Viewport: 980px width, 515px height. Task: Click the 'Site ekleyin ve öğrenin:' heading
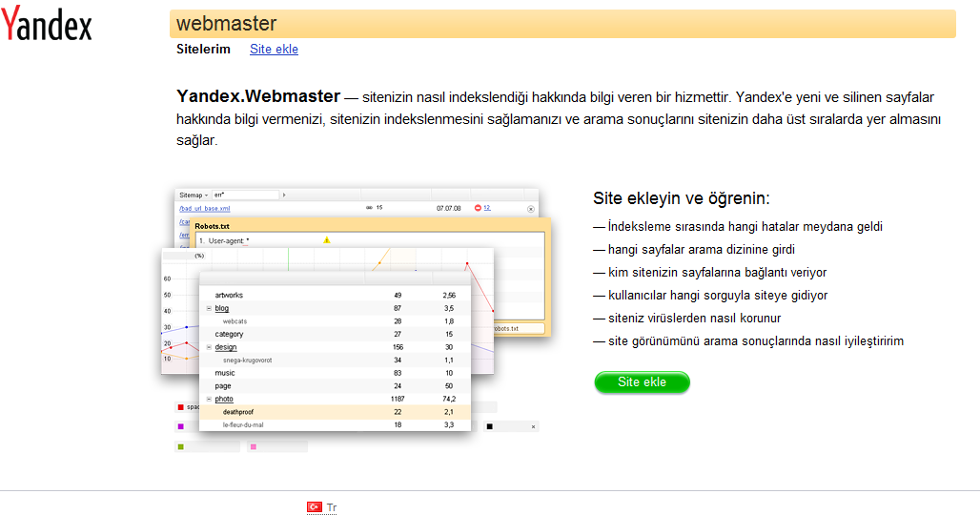[x=682, y=198]
